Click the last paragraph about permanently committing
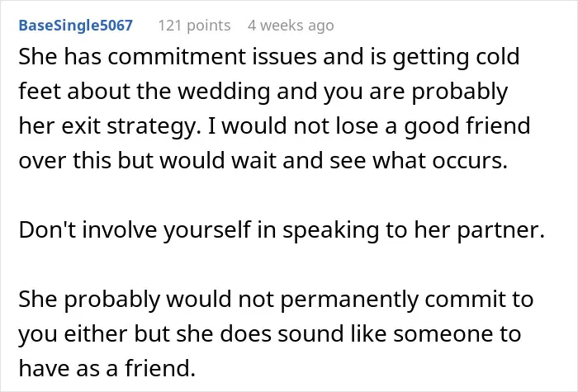Viewport: 578px width, 392px height. coord(276,333)
